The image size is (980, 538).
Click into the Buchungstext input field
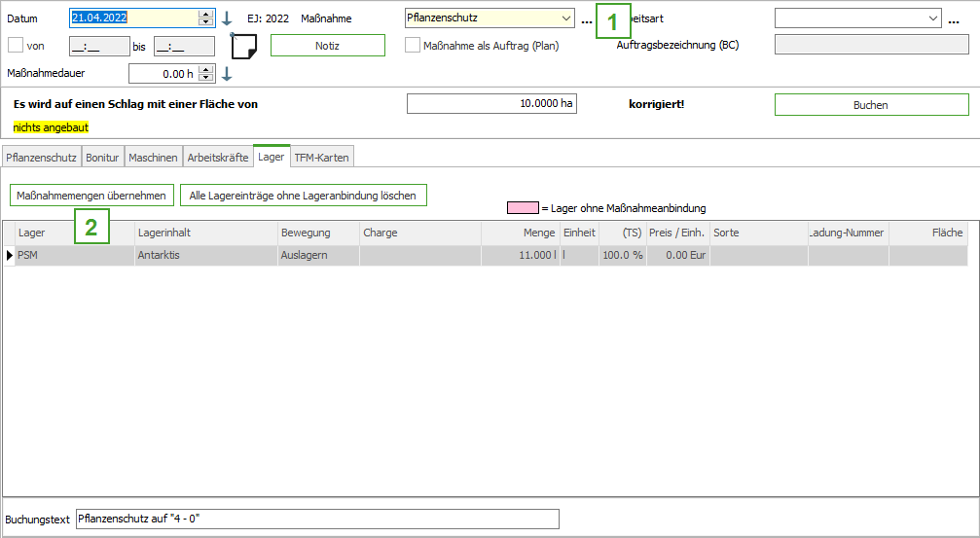(x=317, y=519)
